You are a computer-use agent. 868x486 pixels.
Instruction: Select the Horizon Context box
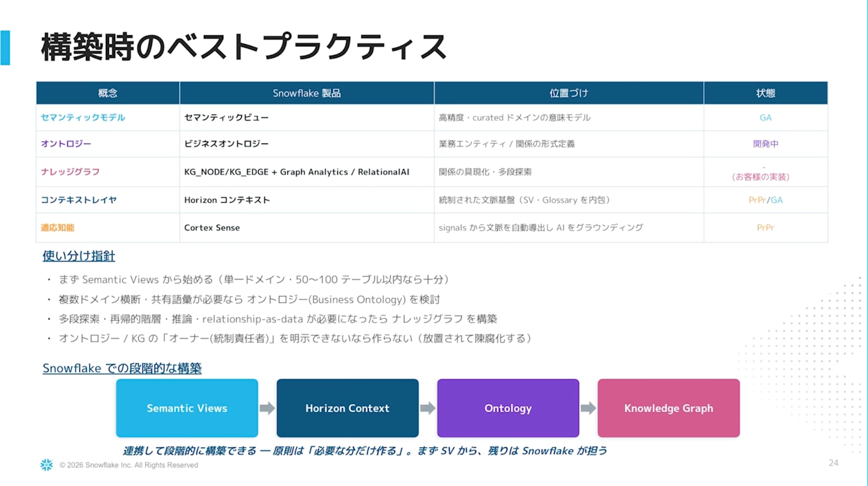click(348, 408)
